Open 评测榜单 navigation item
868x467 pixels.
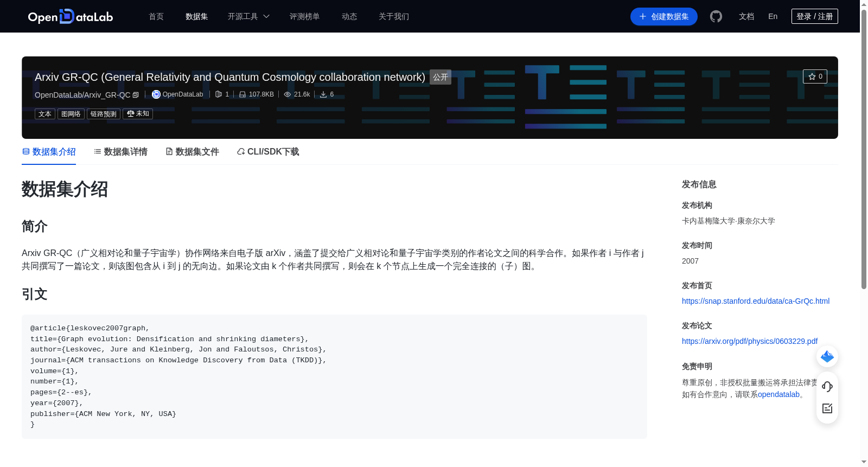pos(305,16)
